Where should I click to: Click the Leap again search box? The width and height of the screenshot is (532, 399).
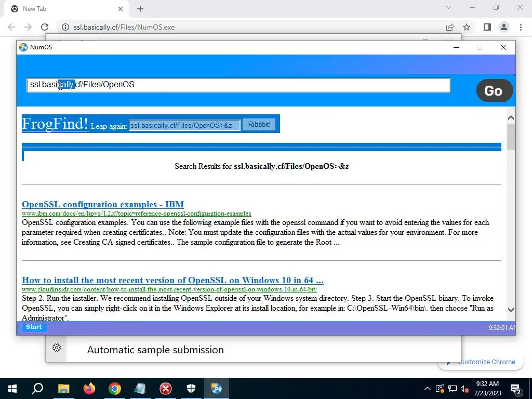(x=184, y=125)
